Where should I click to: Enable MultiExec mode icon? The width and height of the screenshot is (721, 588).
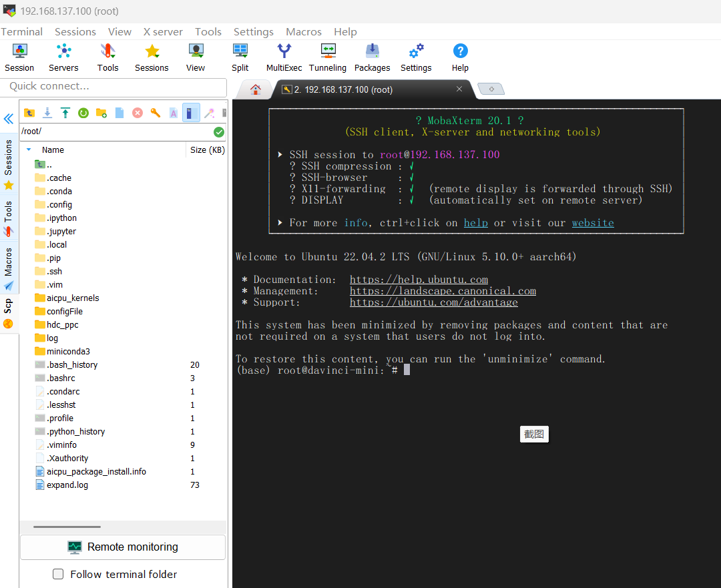284,58
